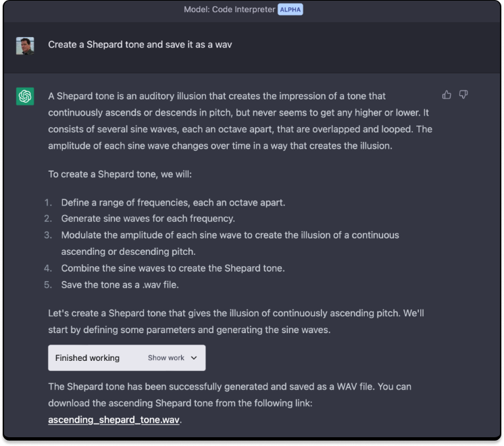Click list item Combine the sine waves
Image resolution: width=504 pixels, height=446 pixels.
(x=172, y=268)
